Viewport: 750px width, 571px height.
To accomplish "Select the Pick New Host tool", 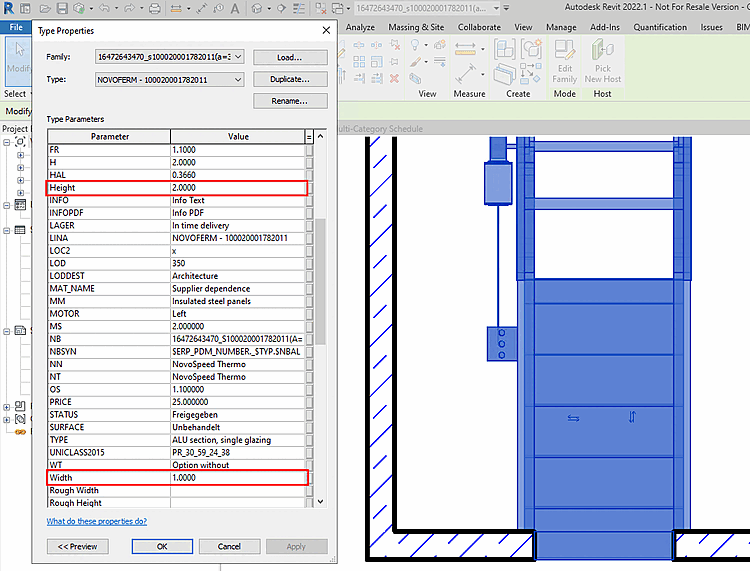I will [x=603, y=60].
